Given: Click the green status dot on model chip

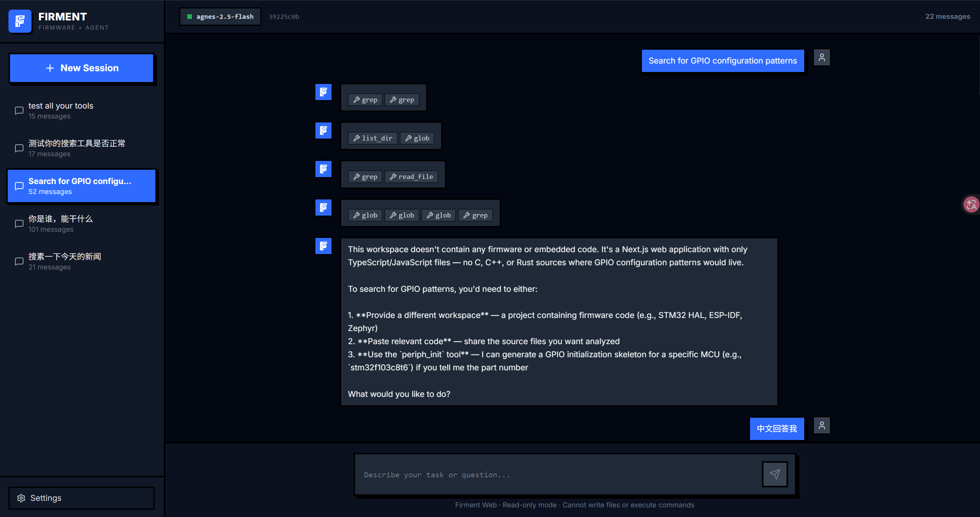Looking at the screenshot, I should pos(189,17).
